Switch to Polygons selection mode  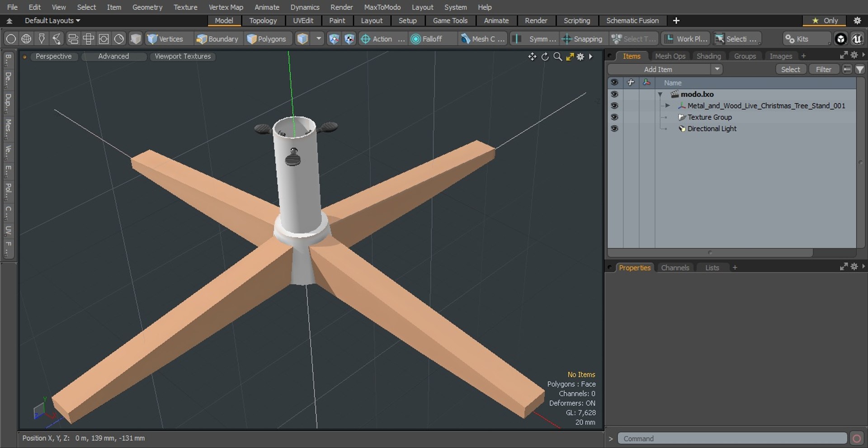[267, 39]
